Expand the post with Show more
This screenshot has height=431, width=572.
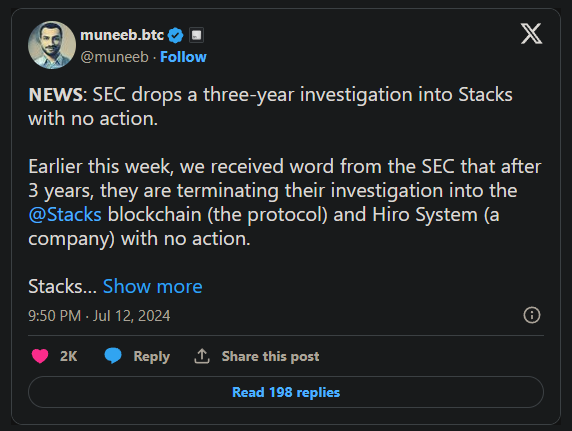tap(152, 286)
